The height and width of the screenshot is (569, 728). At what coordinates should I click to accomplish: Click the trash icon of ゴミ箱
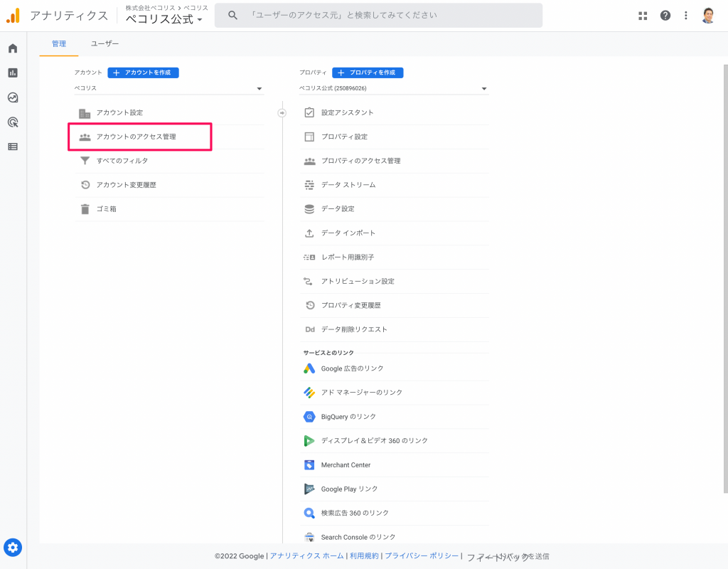(85, 209)
